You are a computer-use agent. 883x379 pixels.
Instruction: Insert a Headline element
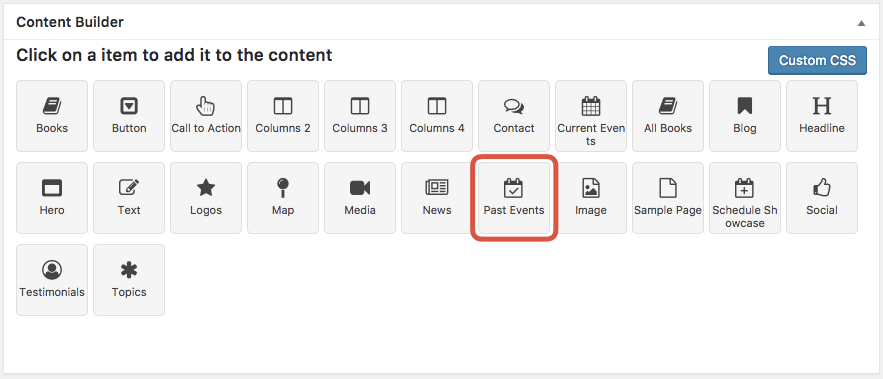822,116
